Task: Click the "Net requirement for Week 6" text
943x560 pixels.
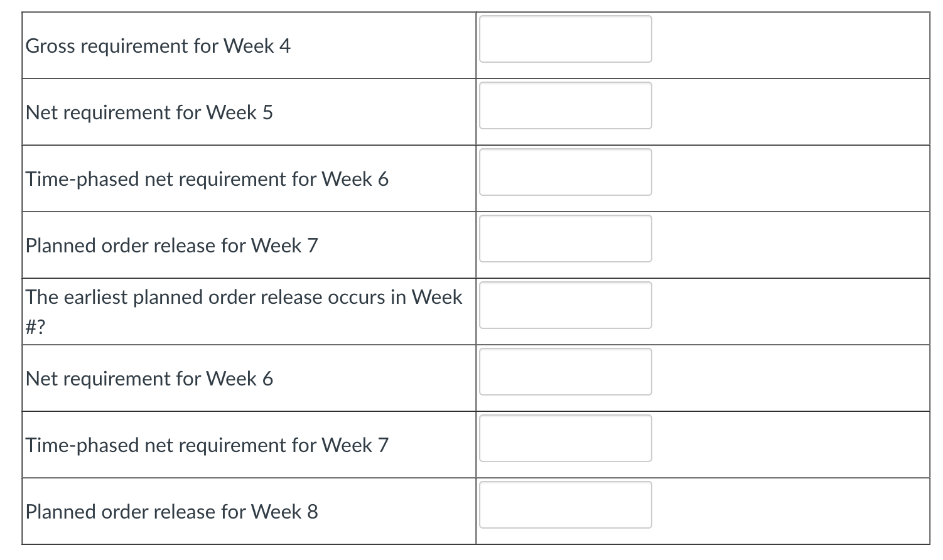Action: point(149,379)
